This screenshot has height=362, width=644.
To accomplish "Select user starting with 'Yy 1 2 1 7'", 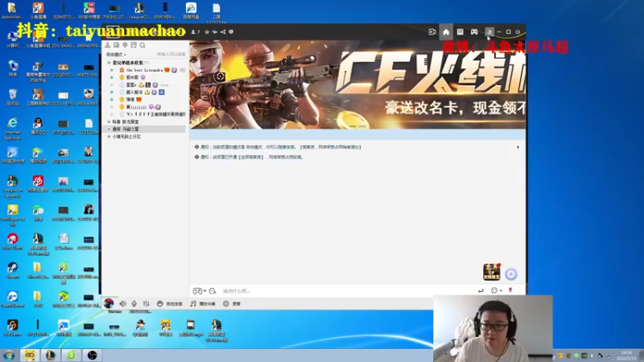I will click(156, 114).
